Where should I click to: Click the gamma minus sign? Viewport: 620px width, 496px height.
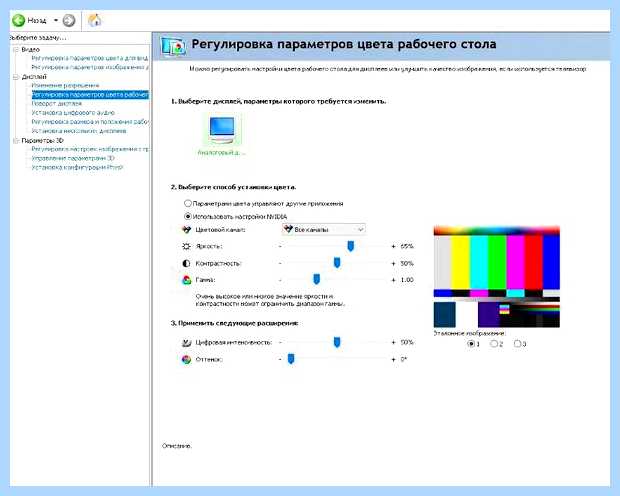click(280, 280)
